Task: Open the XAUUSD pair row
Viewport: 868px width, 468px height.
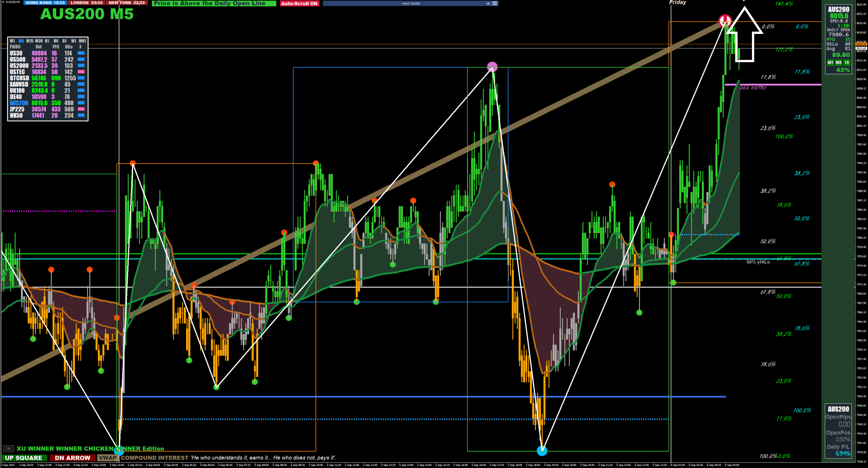Action: click(x=19, y=84)
